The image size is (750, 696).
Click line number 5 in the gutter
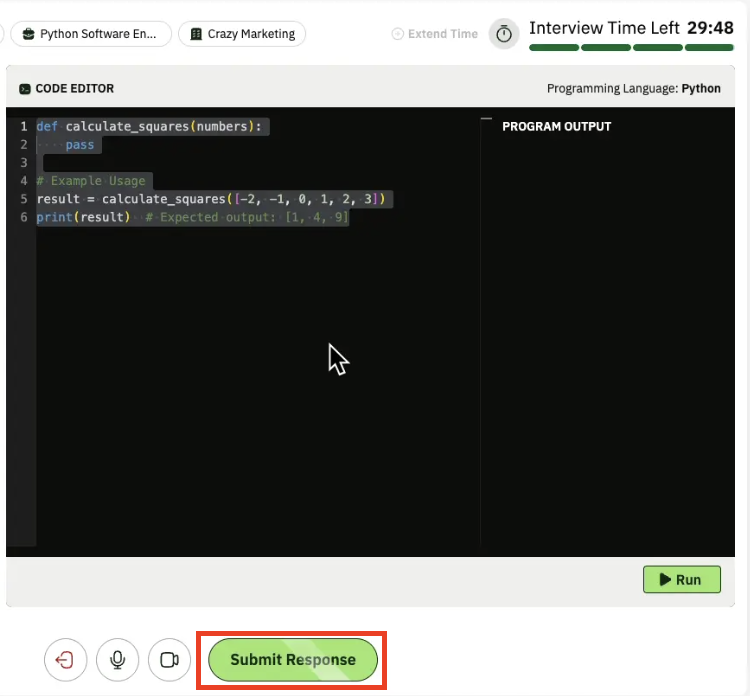point(23,199)
